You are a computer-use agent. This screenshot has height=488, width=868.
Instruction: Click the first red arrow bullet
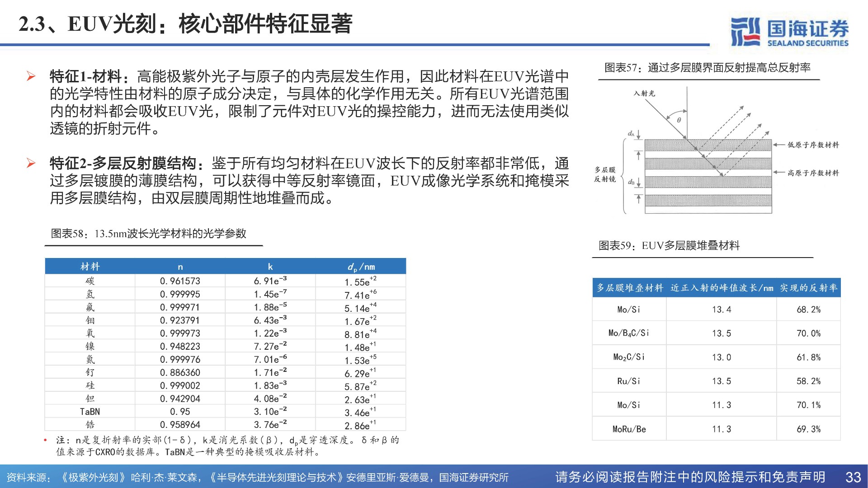31,76
